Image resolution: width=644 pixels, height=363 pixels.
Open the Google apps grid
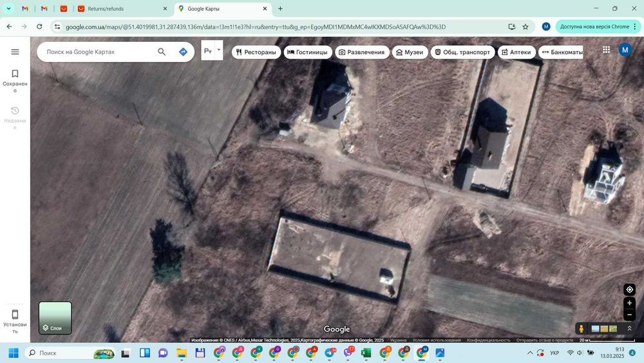[606, 50]
